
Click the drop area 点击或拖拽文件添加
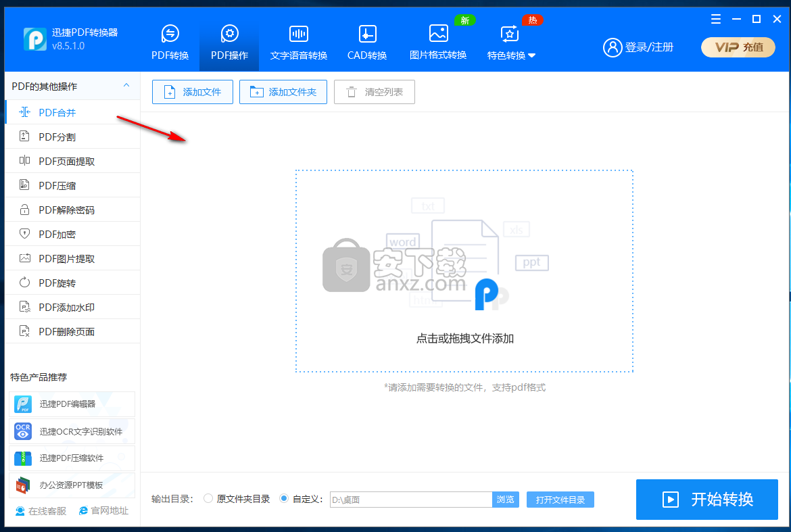(464, 271)
